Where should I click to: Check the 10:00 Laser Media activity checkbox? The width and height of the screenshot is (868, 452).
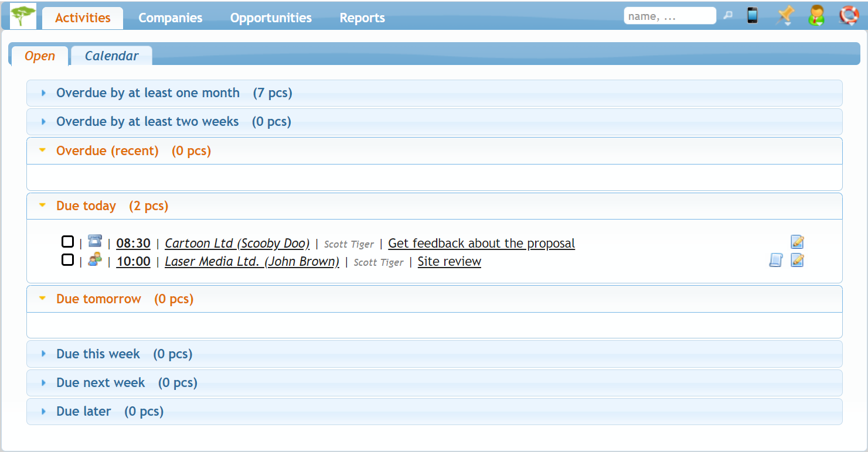pyautogui.click(x=68, y=260)
